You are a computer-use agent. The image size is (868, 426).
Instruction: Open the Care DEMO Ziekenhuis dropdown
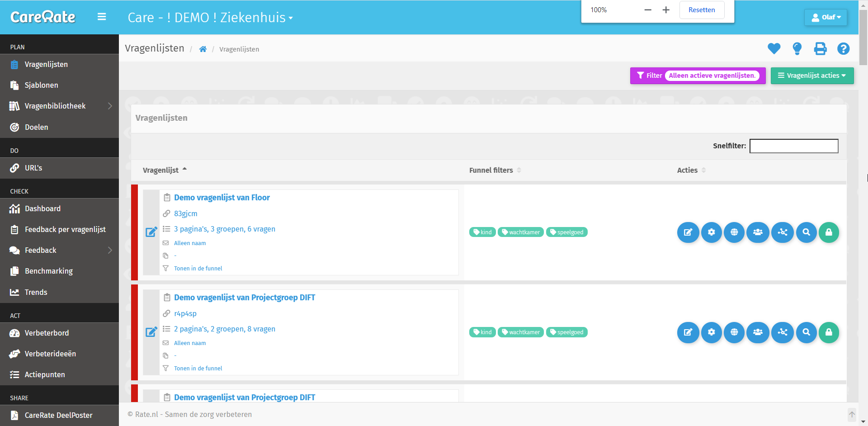tap(210, 18)
